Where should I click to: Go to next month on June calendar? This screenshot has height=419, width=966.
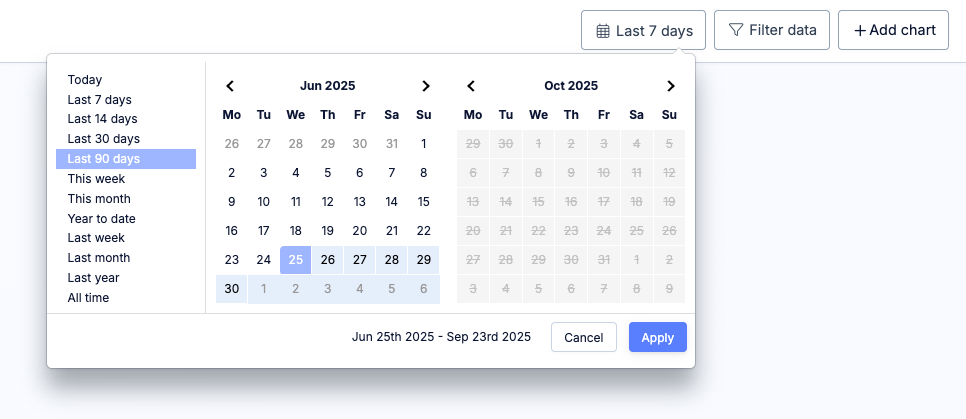tap(426, 86)
